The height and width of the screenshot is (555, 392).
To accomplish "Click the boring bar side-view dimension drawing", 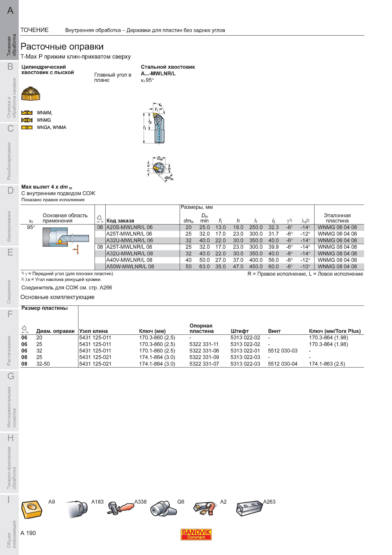I will pos(154,123).
